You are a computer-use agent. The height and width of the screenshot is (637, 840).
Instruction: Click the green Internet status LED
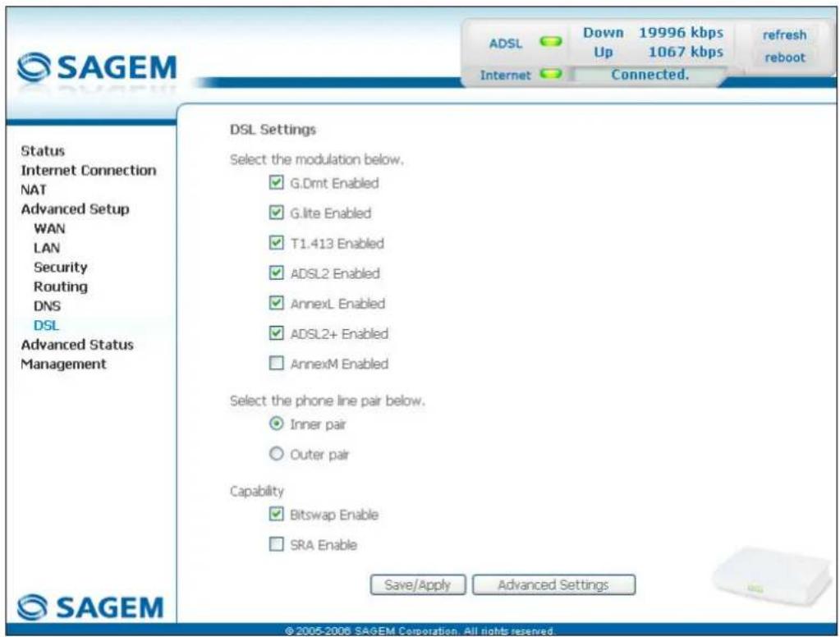[x=551, y=74]
